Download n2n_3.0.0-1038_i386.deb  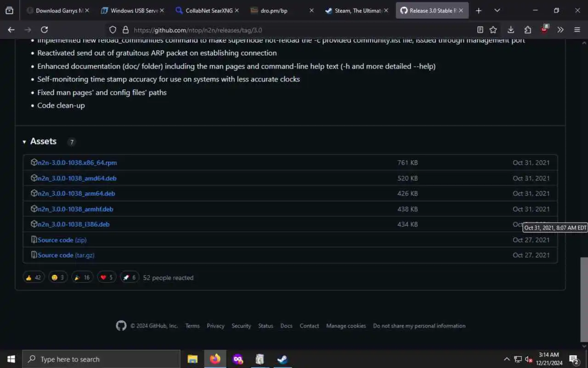pyautogui.click(x=73, y=224)
